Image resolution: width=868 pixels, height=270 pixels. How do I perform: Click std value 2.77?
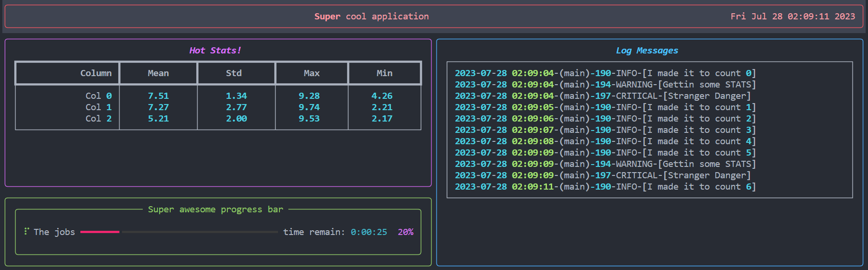click(236, 107)
